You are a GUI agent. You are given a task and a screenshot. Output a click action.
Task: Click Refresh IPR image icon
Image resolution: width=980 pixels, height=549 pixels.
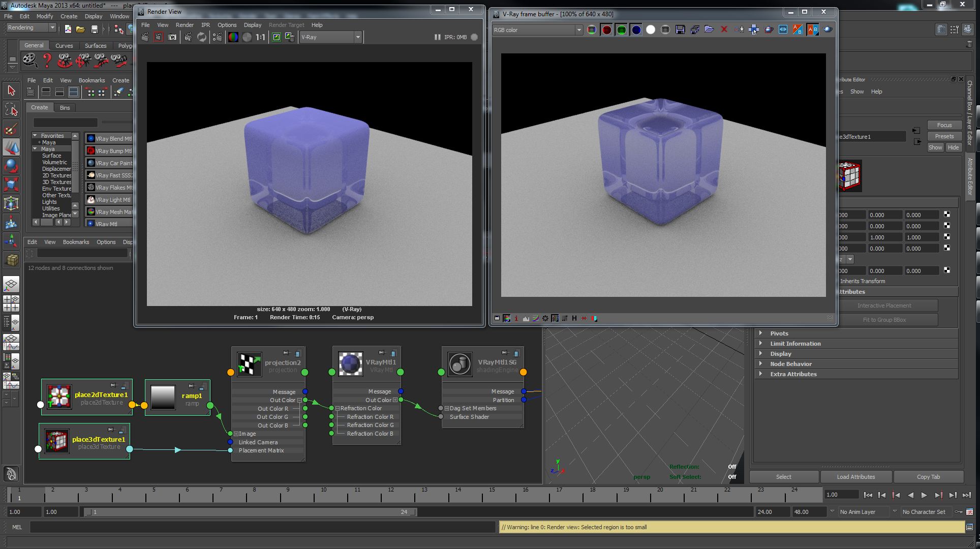click(202, 37)
